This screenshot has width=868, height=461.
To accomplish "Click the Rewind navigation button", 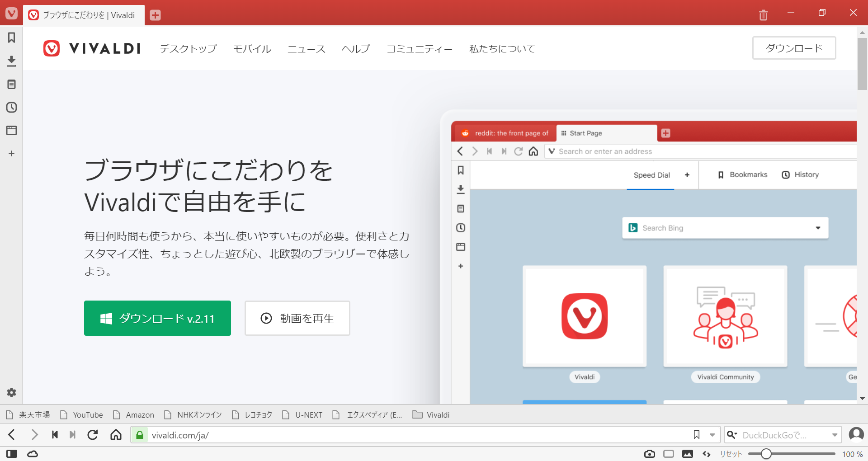I will [x=55, y=435].
